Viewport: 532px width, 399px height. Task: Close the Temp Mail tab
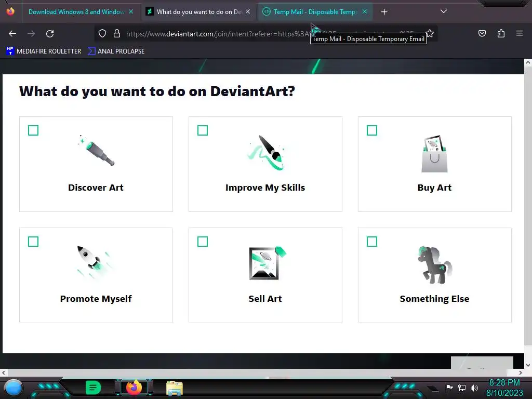pos(365,12)
